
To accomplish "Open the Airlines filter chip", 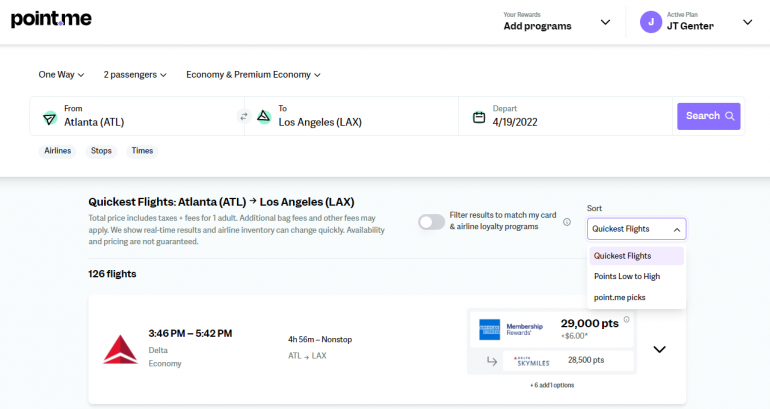I will pyautogui.click(x=57, y=151).
